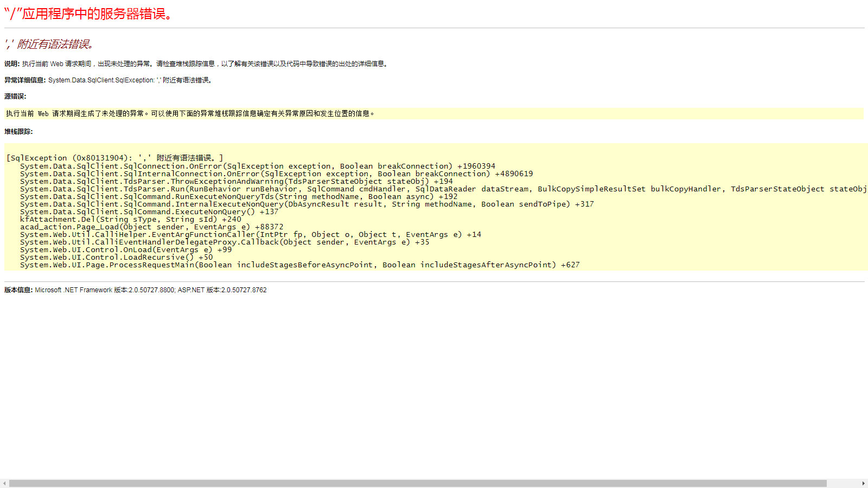This screenshot has width=868, height=488.
Task: Click the SqlConnection.OnError stack trace line
Action: click(x=257, y=166)
